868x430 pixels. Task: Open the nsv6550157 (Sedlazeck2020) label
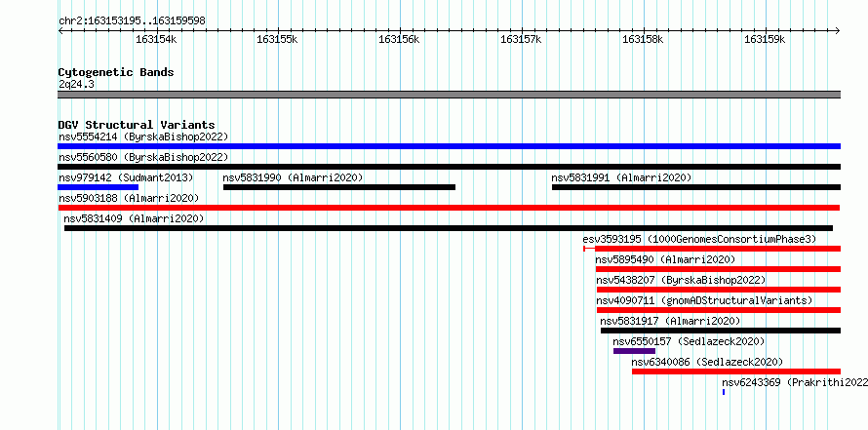pos(690,341)
